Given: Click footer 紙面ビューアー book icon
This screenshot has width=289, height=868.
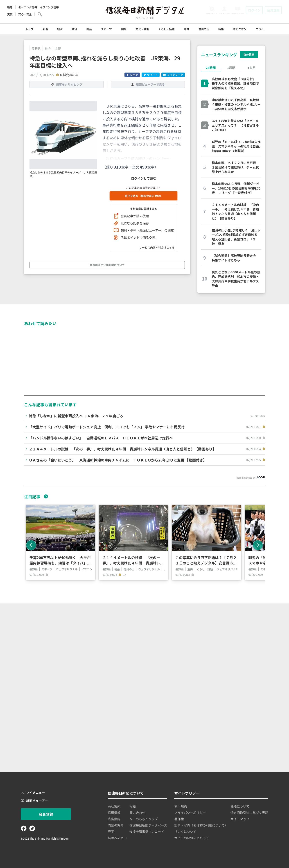Looking at the screenshot, I should click(23, 801).
